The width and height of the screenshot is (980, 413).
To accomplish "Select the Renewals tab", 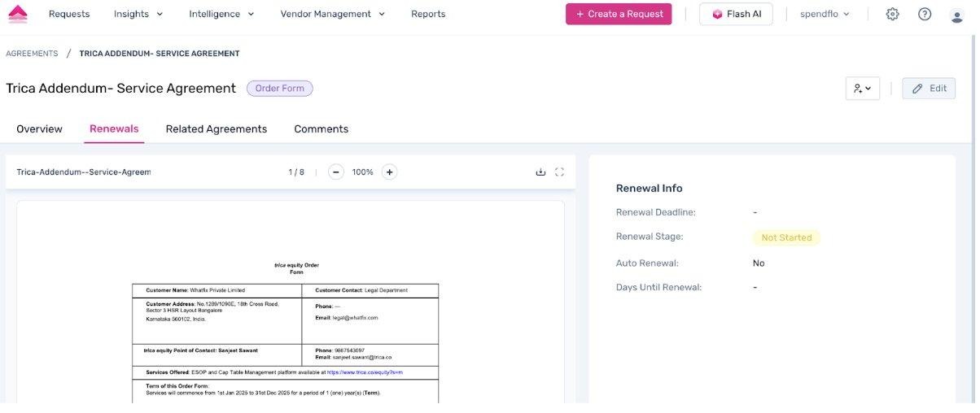I will pyautogui.click(x=114, y=129).
